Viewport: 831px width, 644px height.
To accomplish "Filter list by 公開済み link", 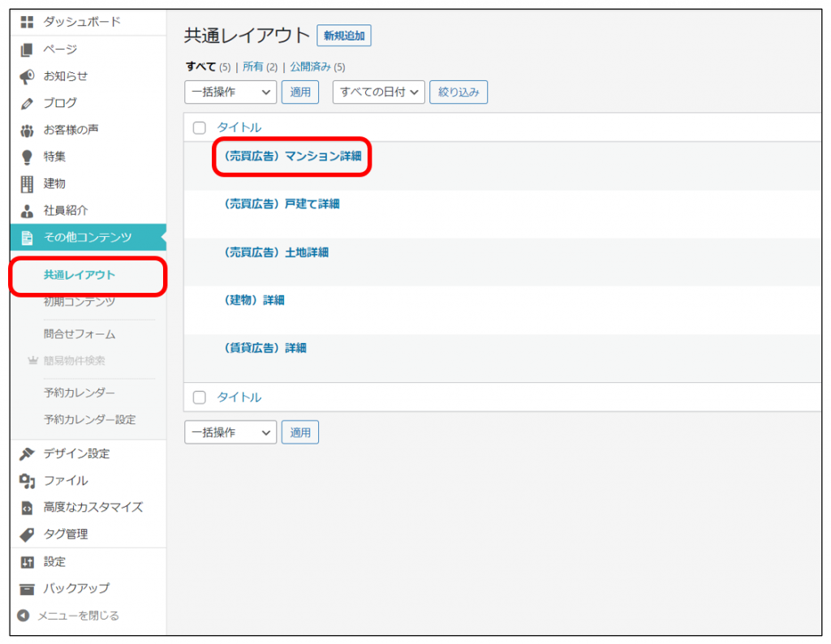I will coord(312,67).
